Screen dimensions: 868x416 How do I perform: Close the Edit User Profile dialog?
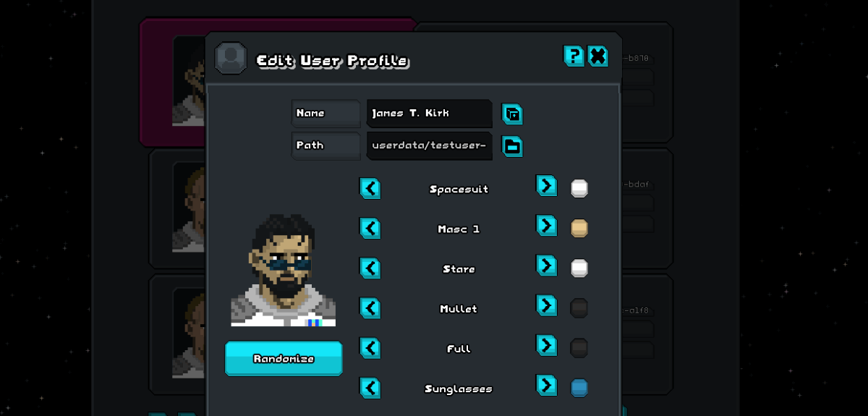click(x=598, y=56)
